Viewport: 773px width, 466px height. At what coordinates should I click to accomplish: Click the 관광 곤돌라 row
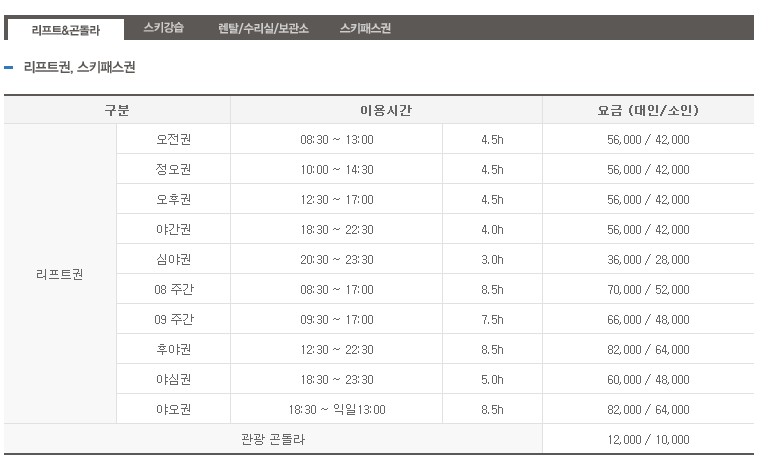coord(273,439)
